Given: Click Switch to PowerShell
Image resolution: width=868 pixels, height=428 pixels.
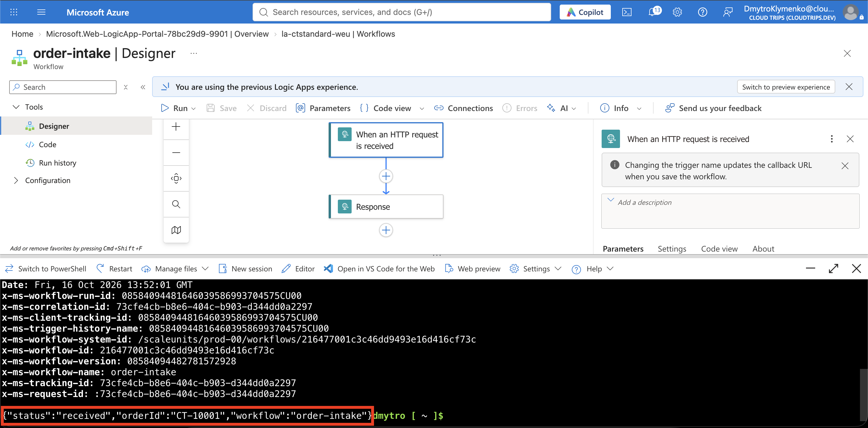Looking at the screenshot, I should point(46,269).
